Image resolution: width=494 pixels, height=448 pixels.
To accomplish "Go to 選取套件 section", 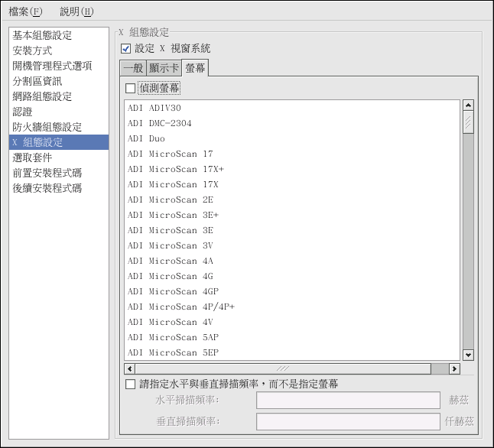I will pyautogui.click(x=32, y=157).
